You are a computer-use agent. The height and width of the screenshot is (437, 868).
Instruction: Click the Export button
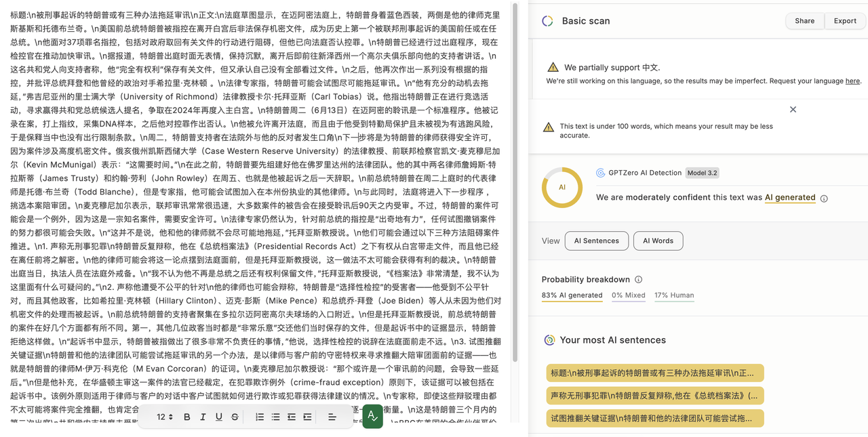coord(845,21)
